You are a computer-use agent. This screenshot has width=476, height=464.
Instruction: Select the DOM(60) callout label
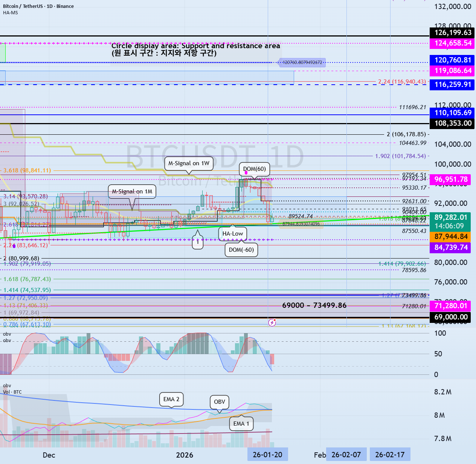click(x=255, y=169)
